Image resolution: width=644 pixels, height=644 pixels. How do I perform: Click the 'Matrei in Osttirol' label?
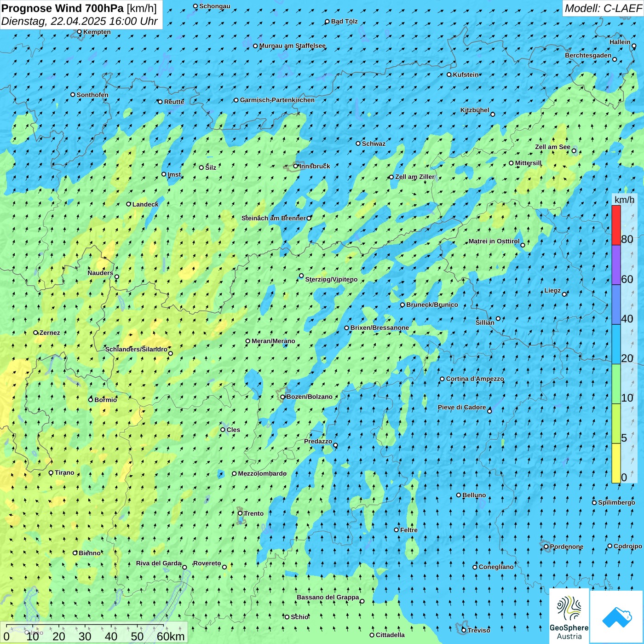pos(494,241)
